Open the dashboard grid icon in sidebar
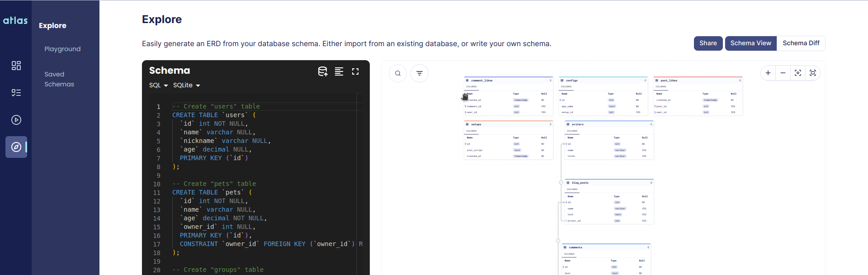Screen dimensions: 868x275 click(x=16, y=66)
